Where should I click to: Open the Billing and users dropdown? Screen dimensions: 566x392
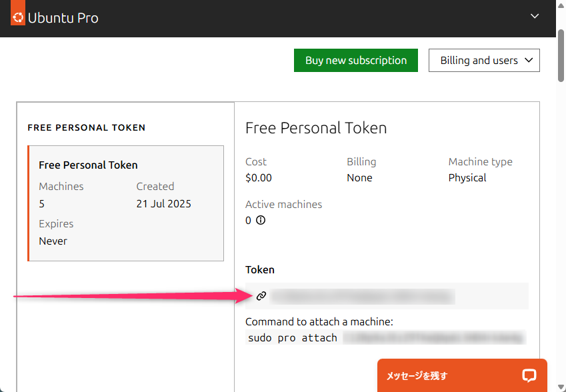[484, 60]
